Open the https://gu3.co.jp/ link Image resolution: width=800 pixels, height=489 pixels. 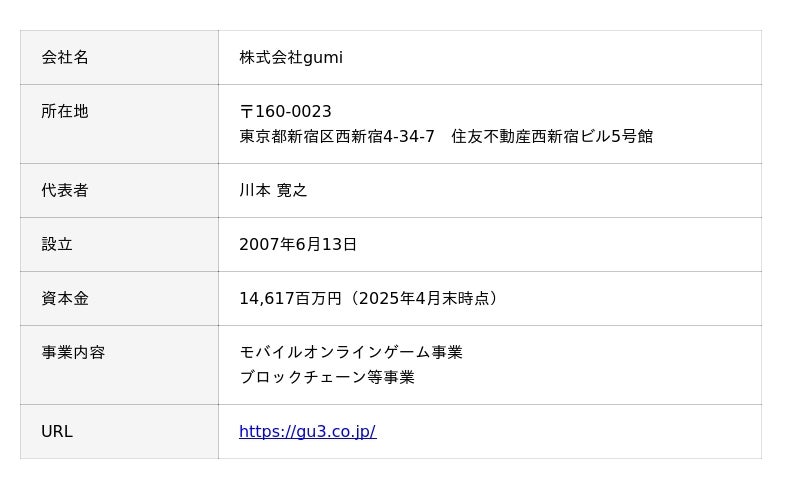point(307,432)
